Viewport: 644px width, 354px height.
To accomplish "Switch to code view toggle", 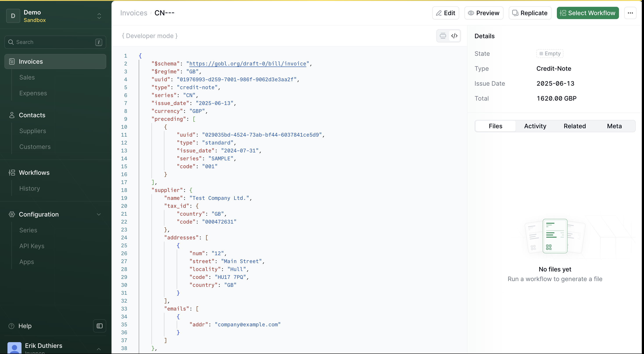I will click(454, 36).
